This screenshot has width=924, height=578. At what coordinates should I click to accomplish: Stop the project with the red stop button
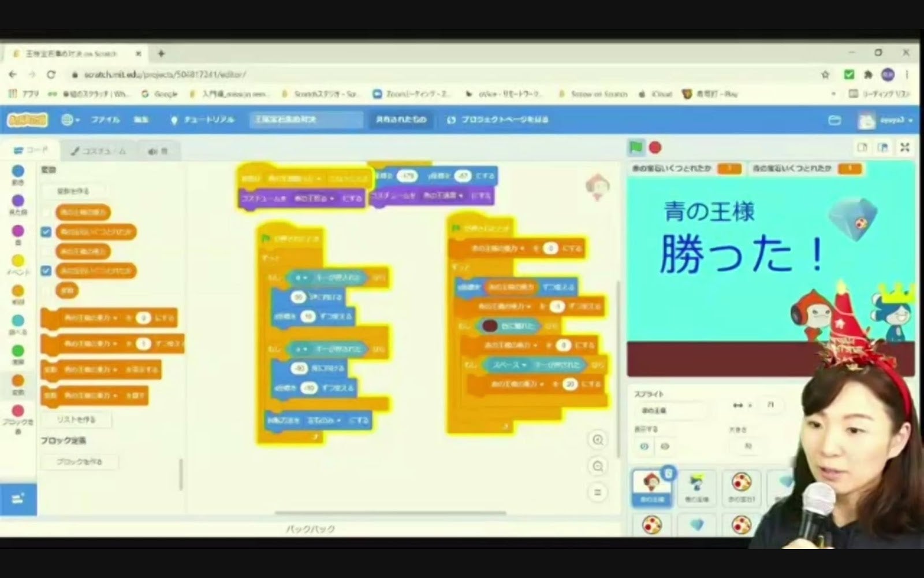point(655,147)
